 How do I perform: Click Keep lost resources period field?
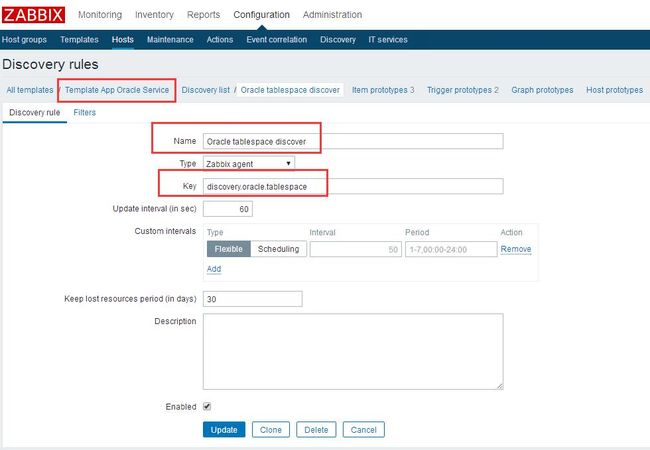(x=252, y=299)
